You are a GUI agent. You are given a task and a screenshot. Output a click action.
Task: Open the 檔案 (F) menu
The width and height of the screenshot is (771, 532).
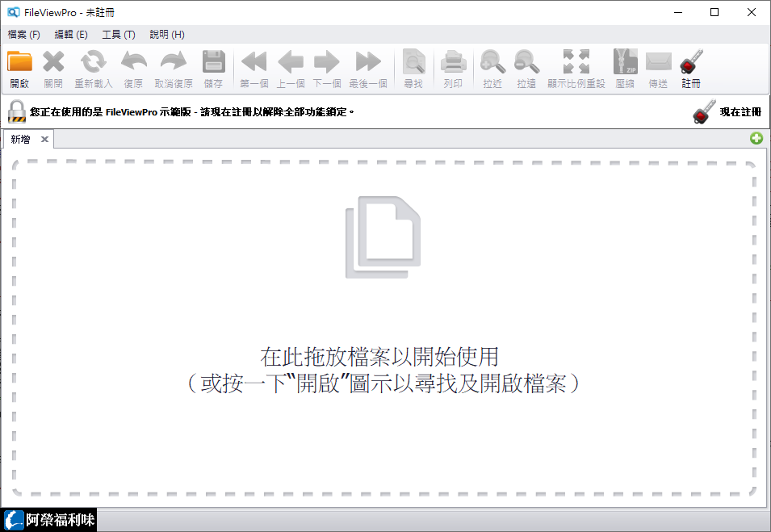[23, 35]
